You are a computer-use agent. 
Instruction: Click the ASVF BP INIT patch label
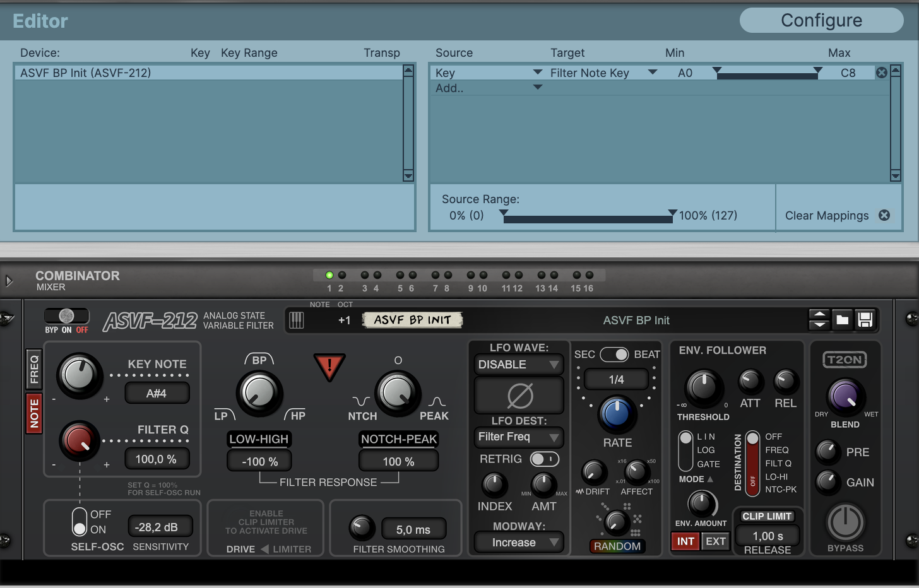412,320
